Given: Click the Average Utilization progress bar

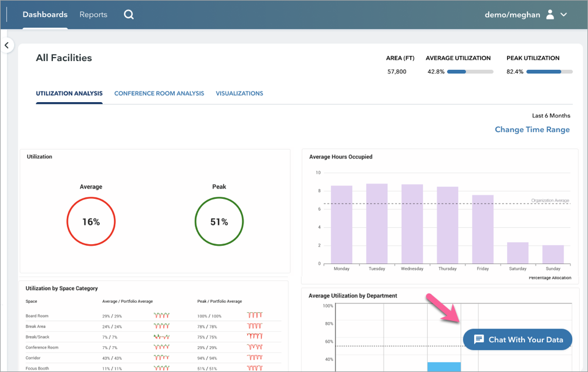Looking at the screenshot, I should click(469, 72).
